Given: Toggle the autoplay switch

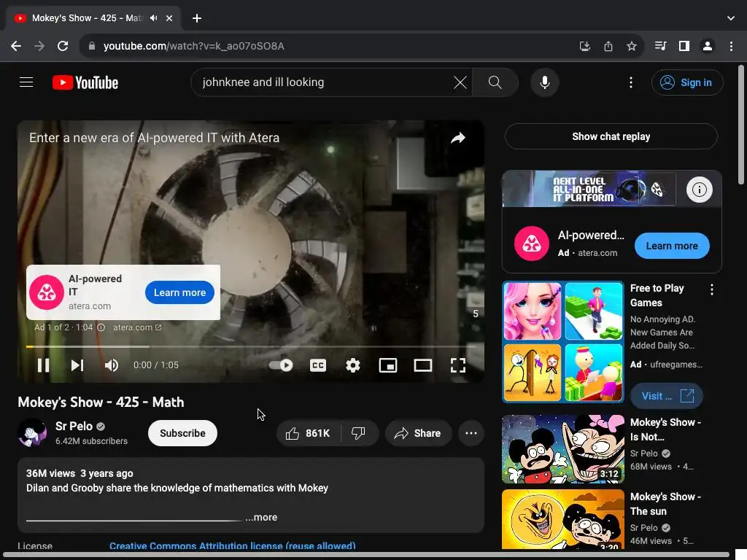Looking at the screenshot, I should coord(281,365).
